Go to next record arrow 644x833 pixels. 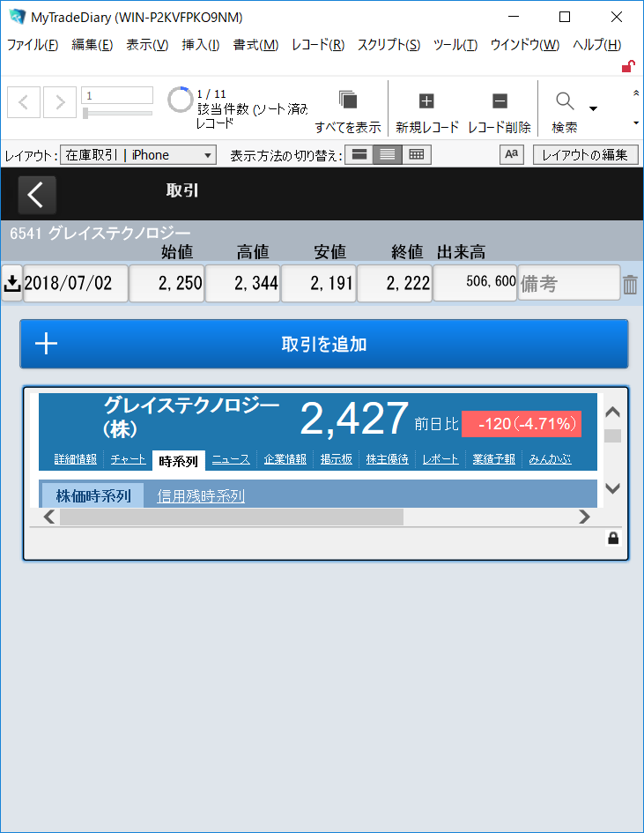tap(60, 102)
